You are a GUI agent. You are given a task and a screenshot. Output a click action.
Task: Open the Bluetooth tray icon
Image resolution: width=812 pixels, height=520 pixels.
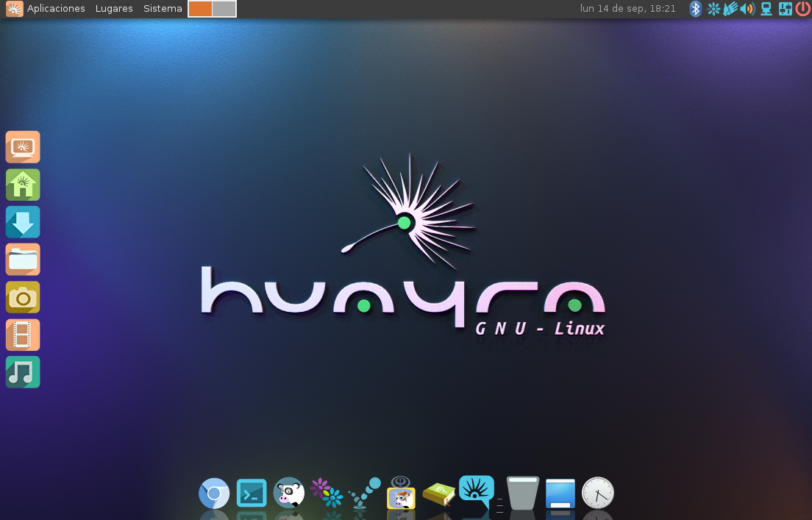[696, 9]
